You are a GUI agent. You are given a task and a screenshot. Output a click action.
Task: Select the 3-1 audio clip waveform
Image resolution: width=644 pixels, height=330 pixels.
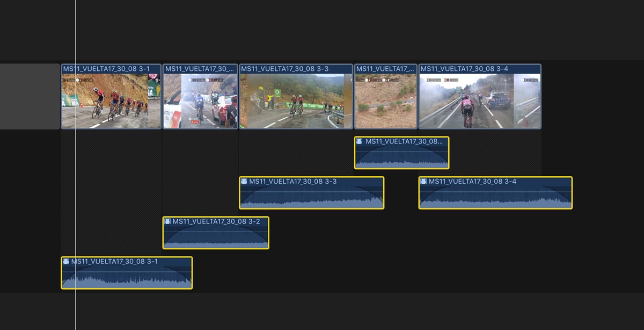[127, 277]
